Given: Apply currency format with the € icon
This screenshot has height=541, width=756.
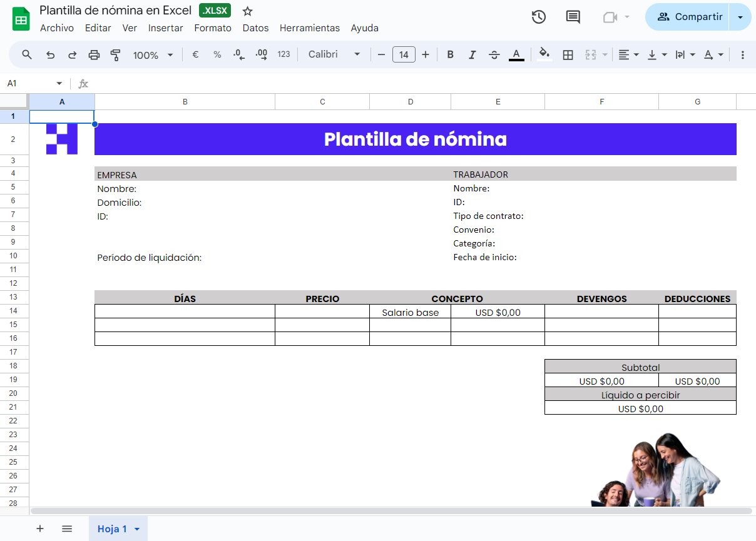Looking at the screenshot, I should click(x=195, y=54).
